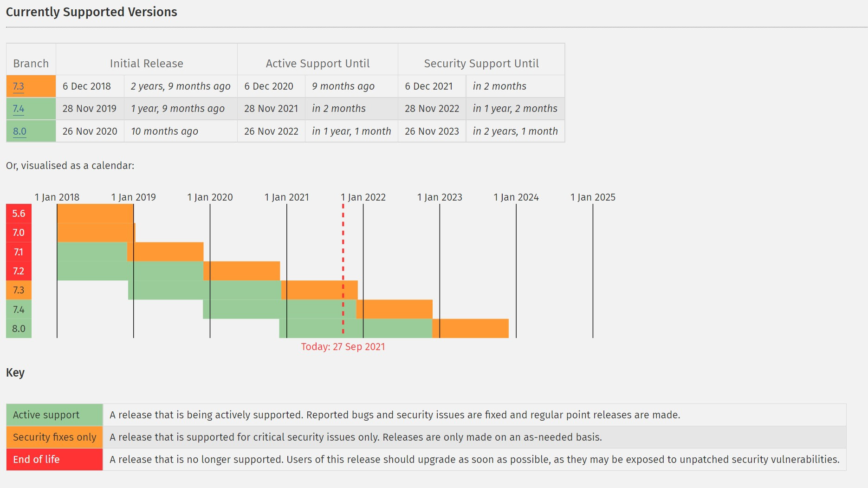Image resolution: width=868 pixels, height=488 pixels.
Task: Click the green 7.4 calendar row label
Action: coord(19,310)
